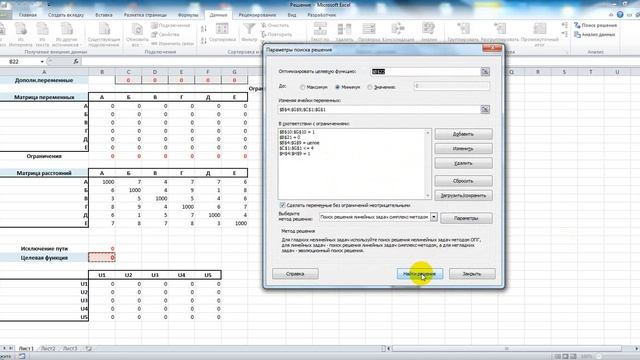Screen dimensions: 640x360
Task: Click range selector icon for objective cell
Action: pos(485,71)
